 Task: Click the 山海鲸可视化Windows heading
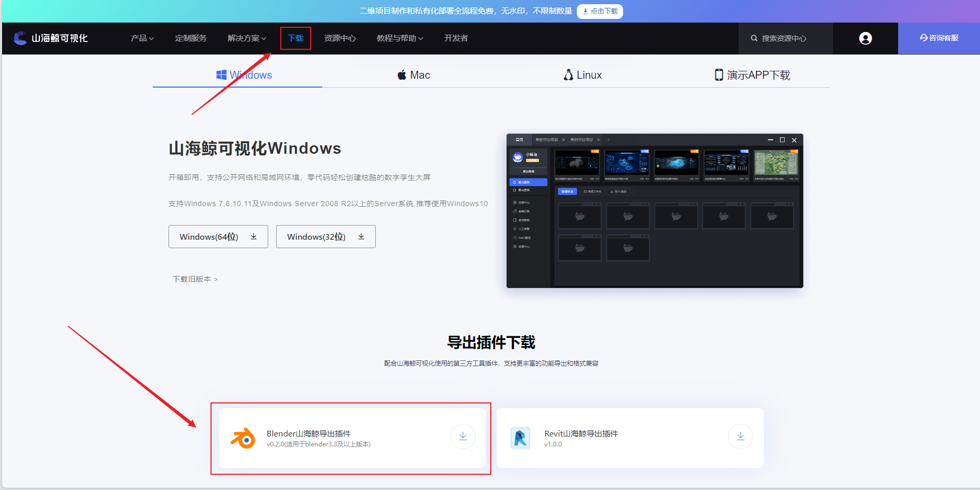click(255, 148)
